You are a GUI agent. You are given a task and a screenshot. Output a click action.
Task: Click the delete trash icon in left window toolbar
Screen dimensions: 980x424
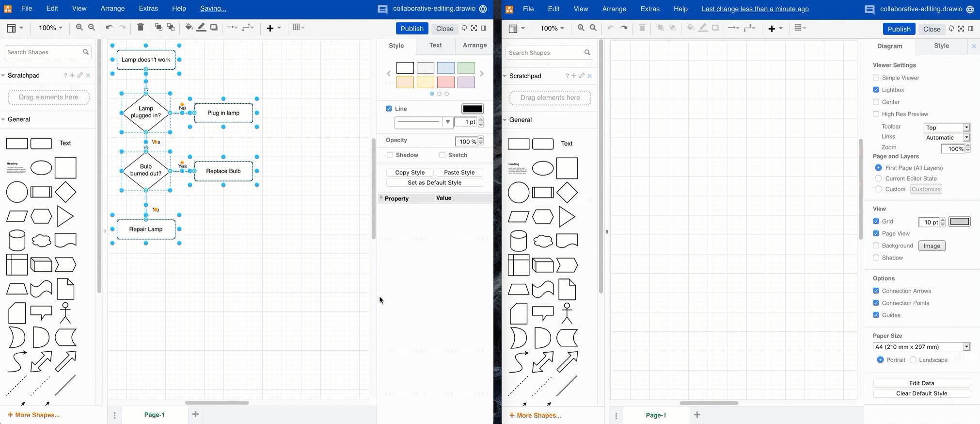[141, 28]
